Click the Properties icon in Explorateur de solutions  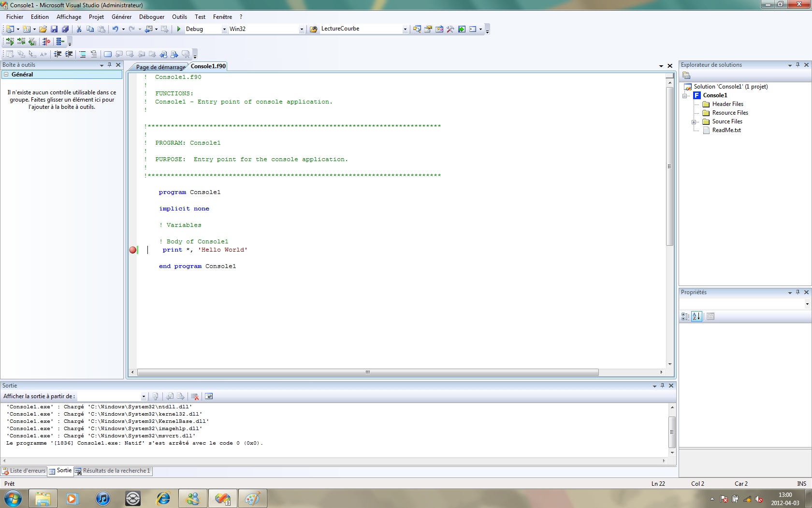pyautogui.click(x=686, y=75)
